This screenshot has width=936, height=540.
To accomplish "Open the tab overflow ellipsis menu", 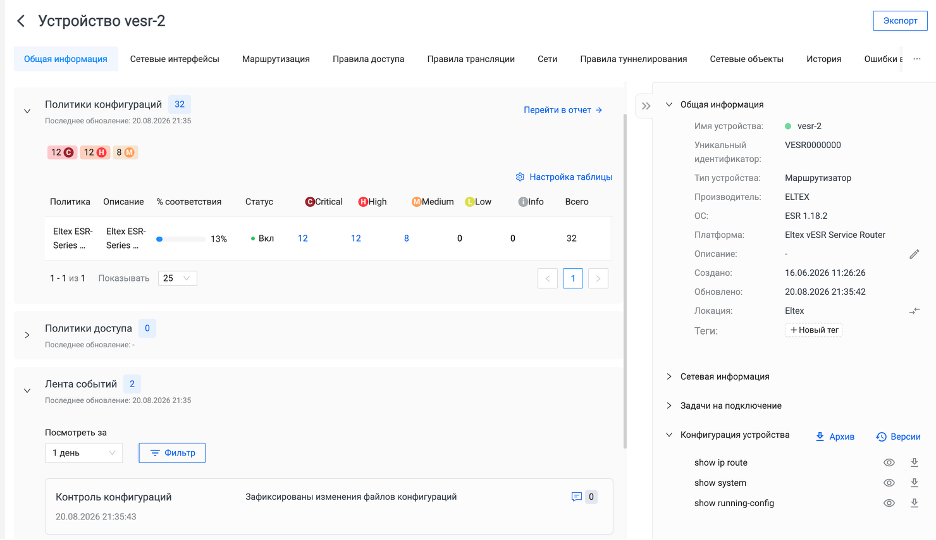I will click(917, 58).
